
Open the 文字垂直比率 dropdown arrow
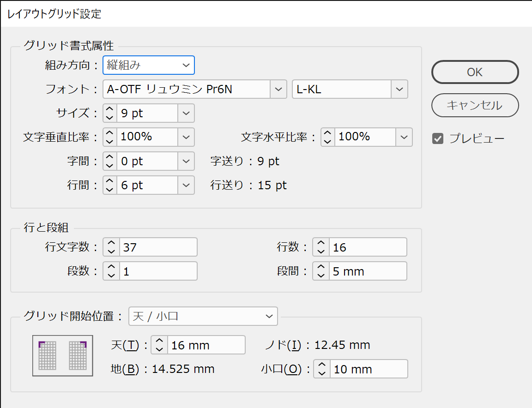point(186,137)
